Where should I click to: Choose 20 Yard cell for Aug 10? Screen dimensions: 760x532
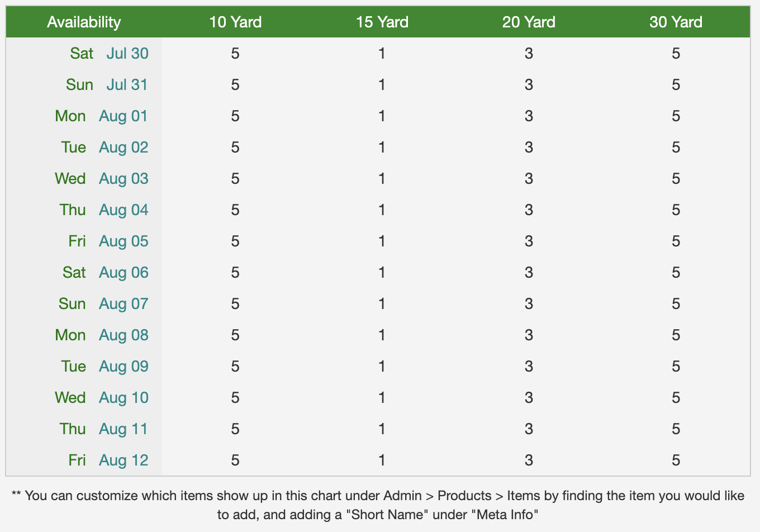pos(529,398)
